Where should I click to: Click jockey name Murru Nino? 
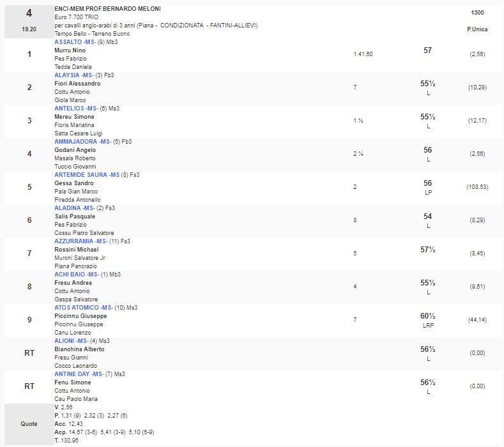point(70,50)
